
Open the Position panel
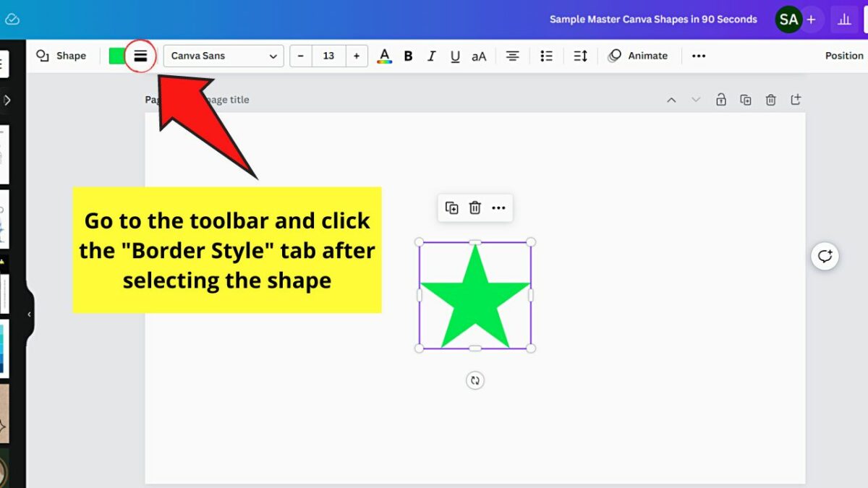pos(843,56)
